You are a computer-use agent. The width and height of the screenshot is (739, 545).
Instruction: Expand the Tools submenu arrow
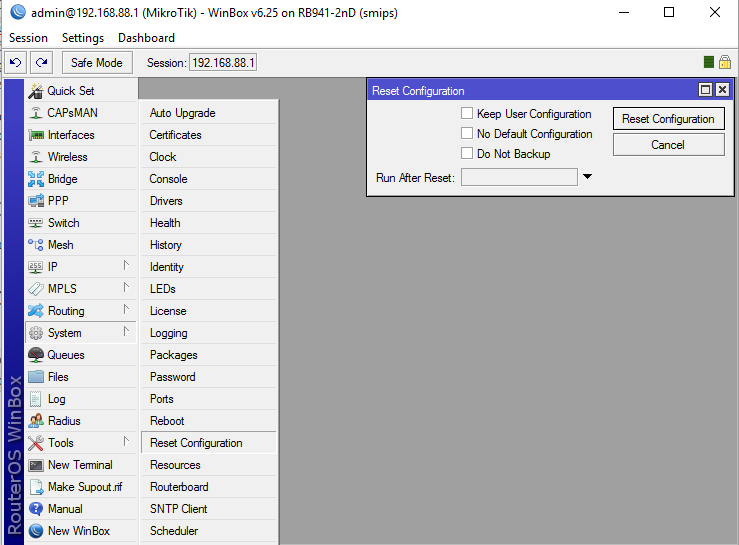pyautogui.click(x=126, y=441)
